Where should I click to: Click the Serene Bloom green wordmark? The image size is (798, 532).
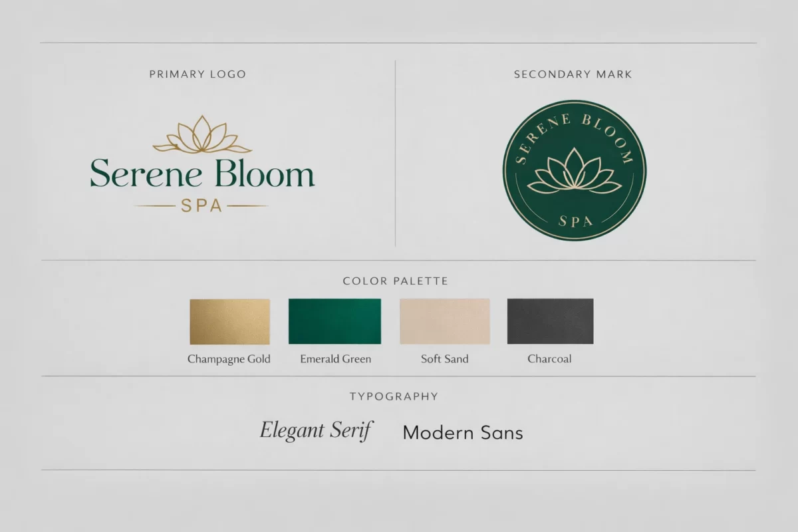202,174
